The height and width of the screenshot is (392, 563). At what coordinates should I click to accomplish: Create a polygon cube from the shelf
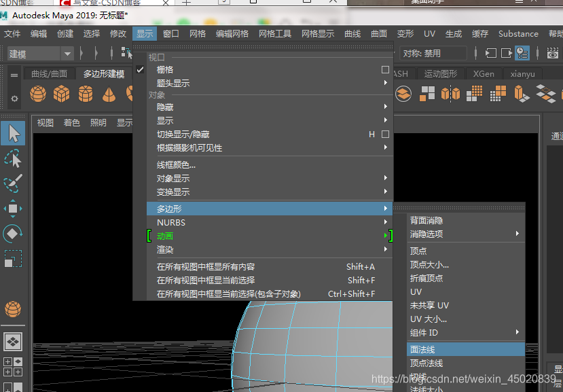(61, 94)
